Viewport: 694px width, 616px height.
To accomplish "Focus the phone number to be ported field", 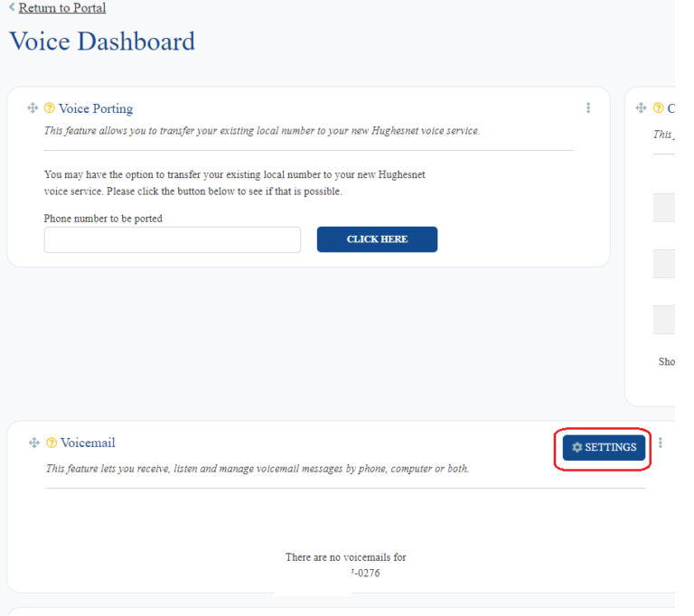I will click(172, 239).
